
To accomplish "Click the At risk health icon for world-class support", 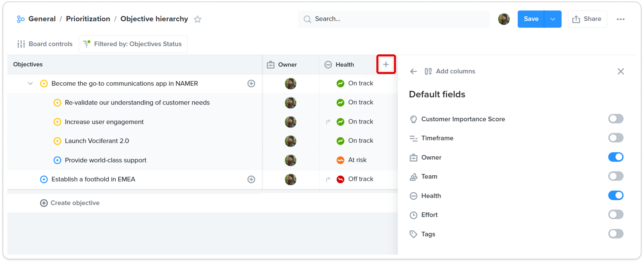I will pos(340,160).
